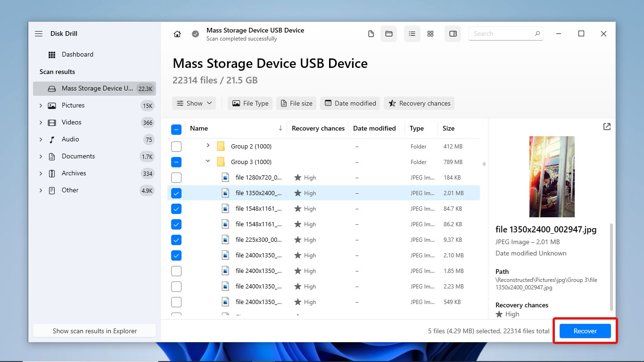Click the Recover button
This screenshot has width=644, height=362.
tap(585, 331)
